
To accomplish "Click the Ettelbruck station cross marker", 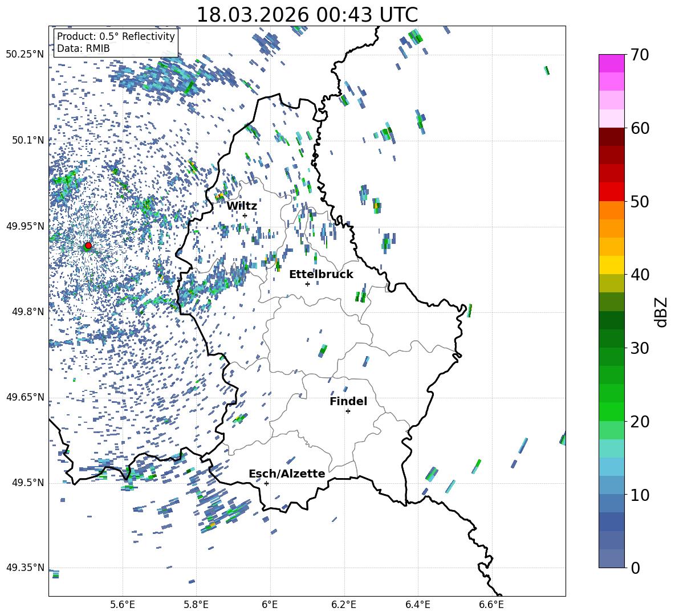I will (x=307, y=284).
